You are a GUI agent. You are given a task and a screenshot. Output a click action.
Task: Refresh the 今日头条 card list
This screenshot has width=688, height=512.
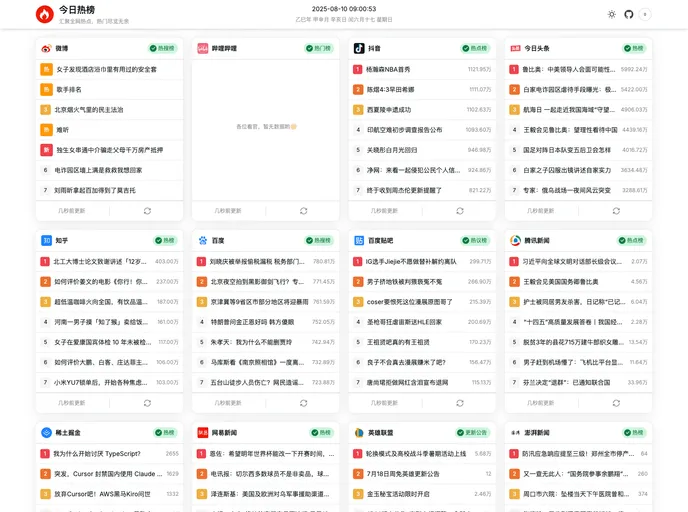[x=616, y=211]
